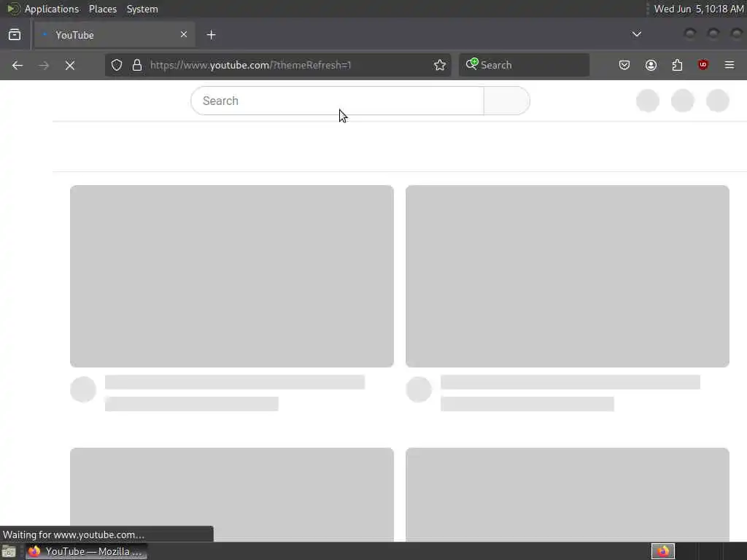Viewport: 747px width, 560px height.
Task: Focus the YouTube page Search field
Action: [x=337, y=101]
